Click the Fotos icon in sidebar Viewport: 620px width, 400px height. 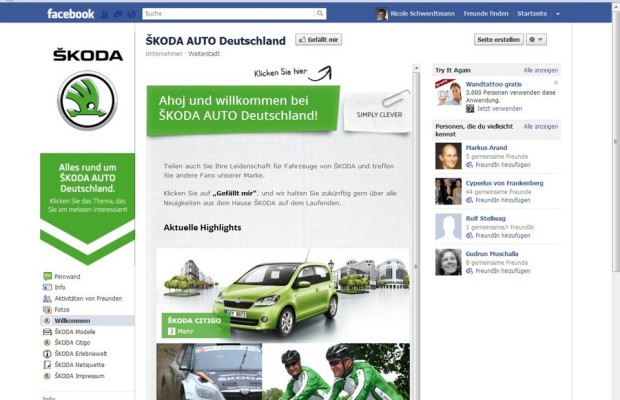[x=47, y=309]
